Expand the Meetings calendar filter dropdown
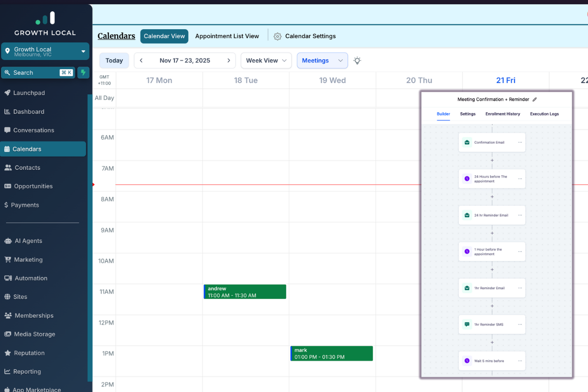Viewport: 588px width, 392px height. (322, 60)
